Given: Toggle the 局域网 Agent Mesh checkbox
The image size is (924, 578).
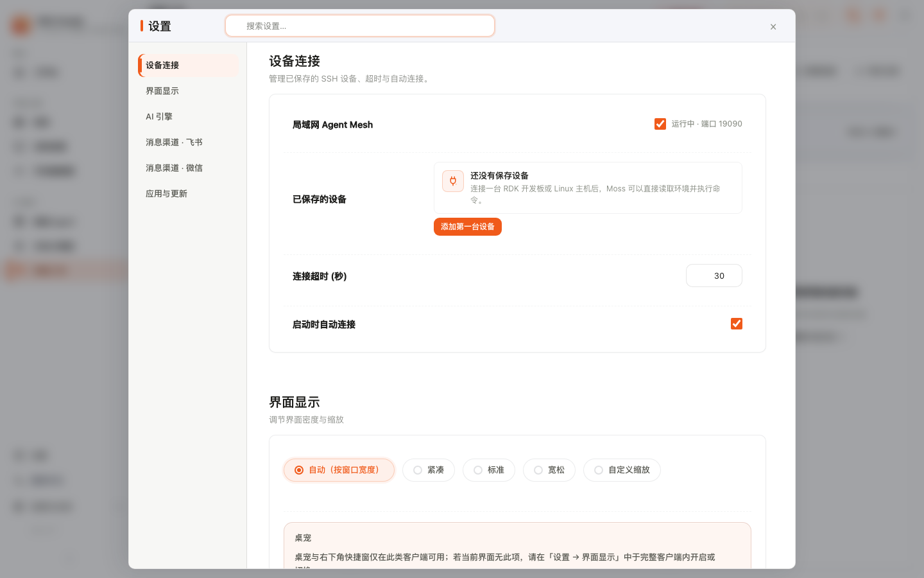Looking at the screenshot, I should [660, 124].
